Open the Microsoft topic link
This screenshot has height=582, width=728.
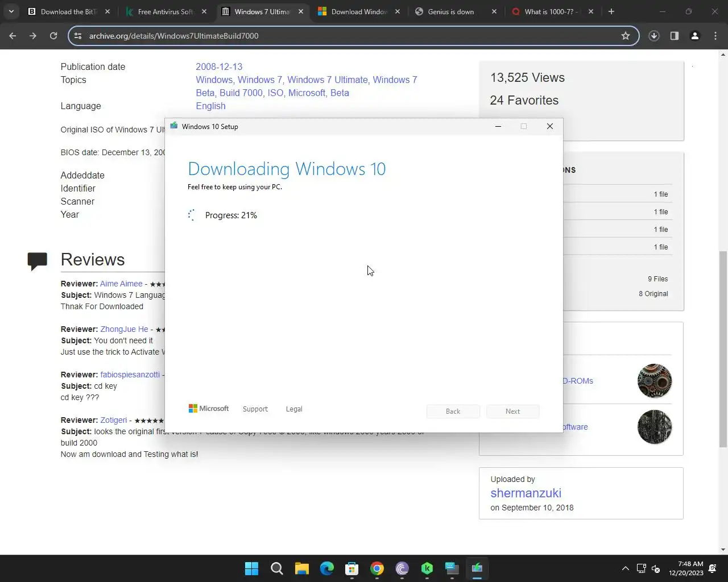(307, 93)
